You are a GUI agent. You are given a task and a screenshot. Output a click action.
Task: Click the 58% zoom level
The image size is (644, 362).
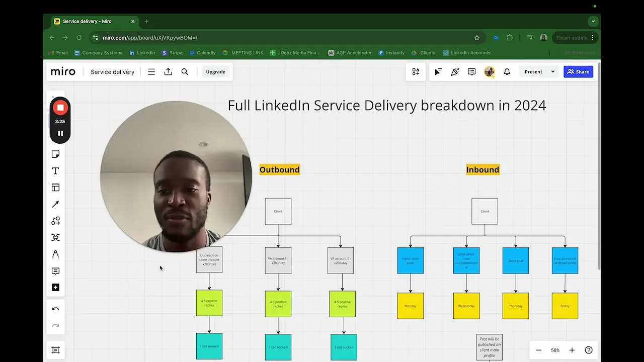point(555,350)
